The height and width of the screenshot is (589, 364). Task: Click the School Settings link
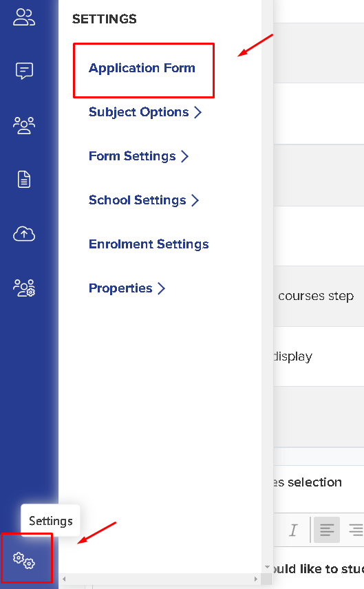tap(138, 200)
